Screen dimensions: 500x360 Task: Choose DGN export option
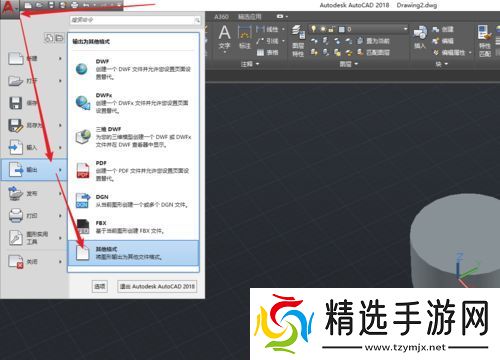point(133,201)
